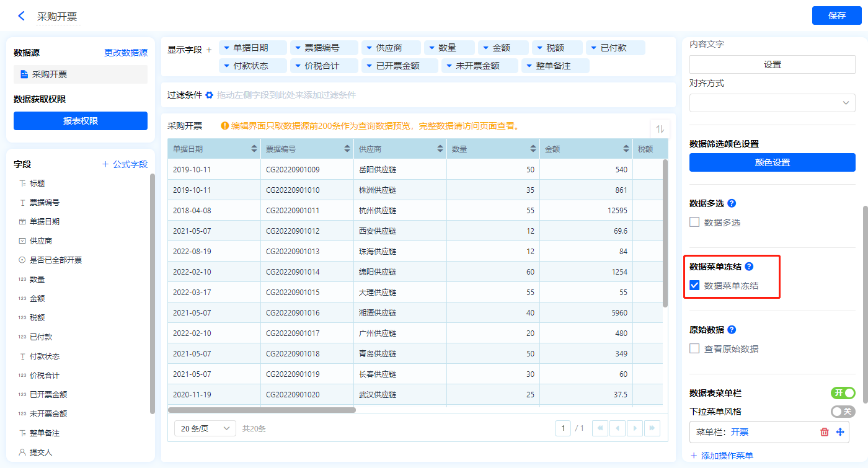The image size is (868, 468).
Task: Open the 对齐方式 dropdown
Action: pyautogui.click(x=772, y=103)
